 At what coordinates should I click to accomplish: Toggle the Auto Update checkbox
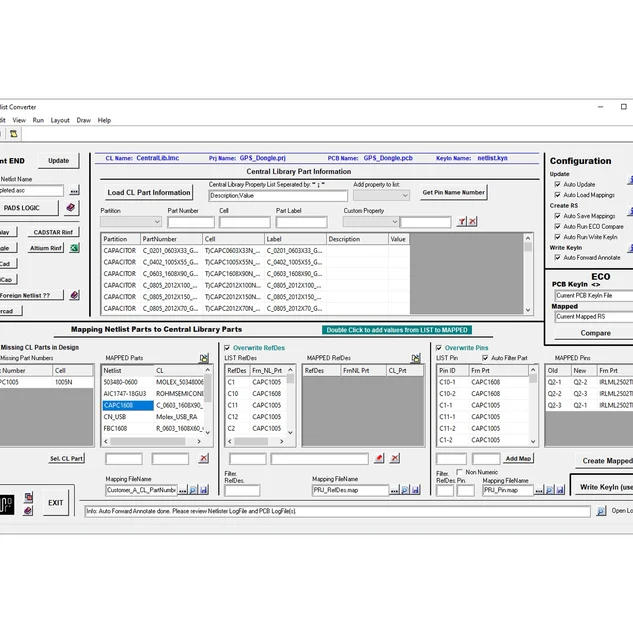tap(558, 184)
